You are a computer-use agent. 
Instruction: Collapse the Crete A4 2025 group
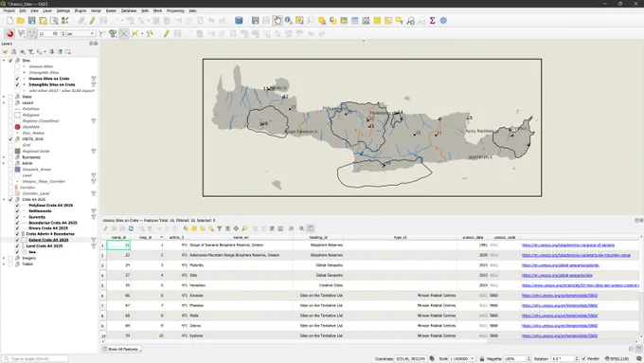point(4,199)
